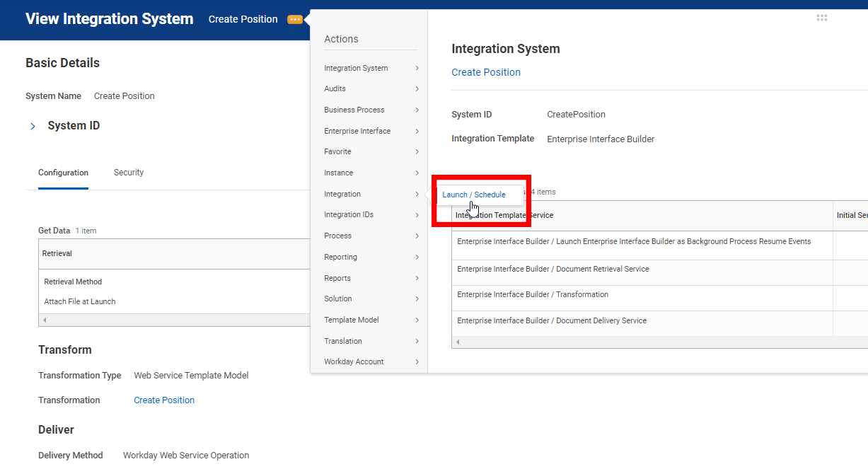Screen dimensions: 868x469
Task: Open Create Position link in popup
Action: [x=486, y=72]
